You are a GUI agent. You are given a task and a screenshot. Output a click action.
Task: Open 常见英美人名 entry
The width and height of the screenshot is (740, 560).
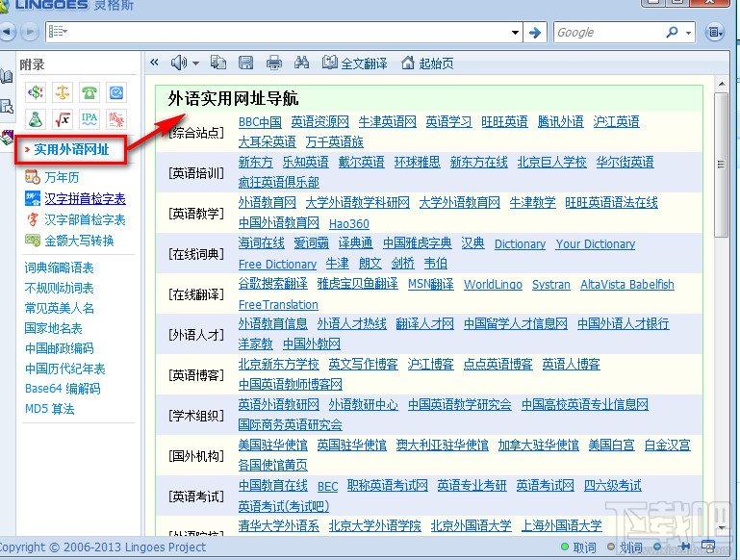pos(60,308)
